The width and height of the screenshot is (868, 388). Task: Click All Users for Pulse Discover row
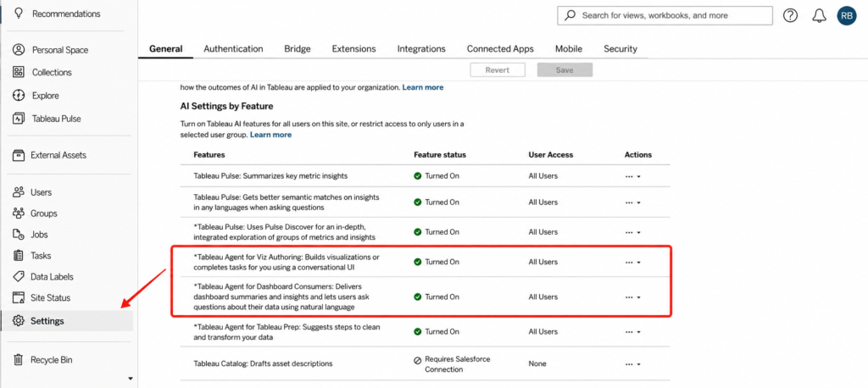click(543, 232)
